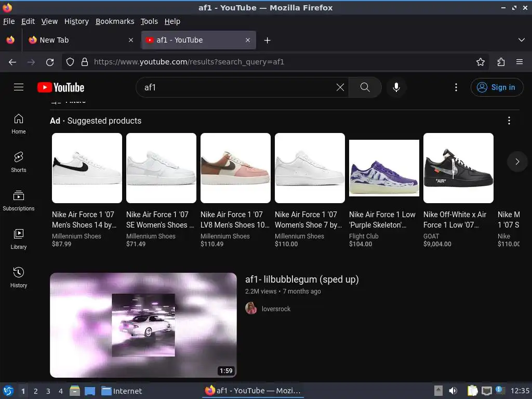The height and width of the screenshot is (399, 532).
Task: Open loversrock channel avatar
Action: 251,308
